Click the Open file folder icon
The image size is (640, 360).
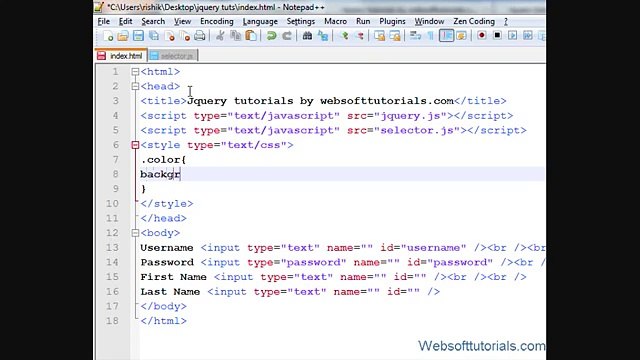(x=123, y=36)
